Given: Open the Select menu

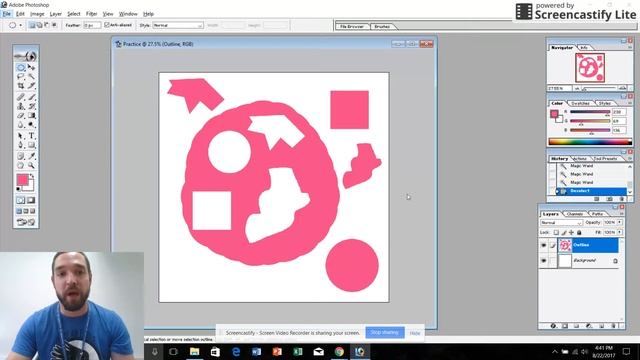Looking at the screenshot, I should pos(74,14).
